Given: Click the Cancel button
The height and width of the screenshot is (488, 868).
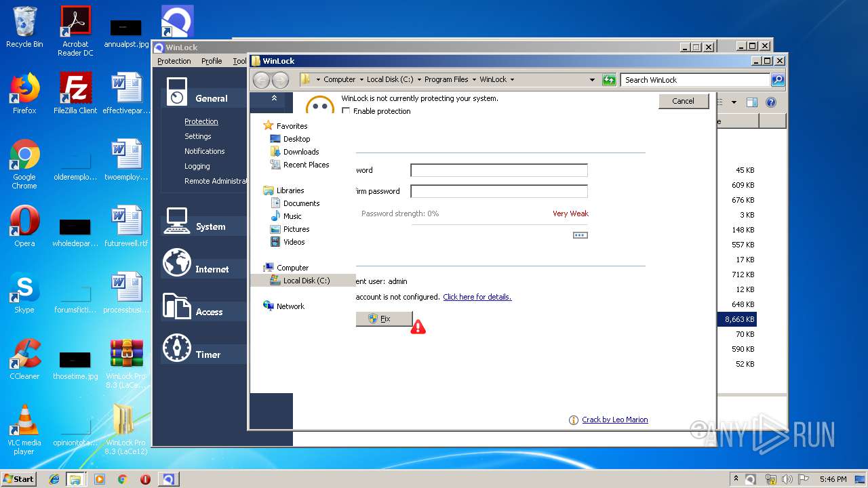Looking at the screenshot, I should pyautogui.click(x=683, y=101).
